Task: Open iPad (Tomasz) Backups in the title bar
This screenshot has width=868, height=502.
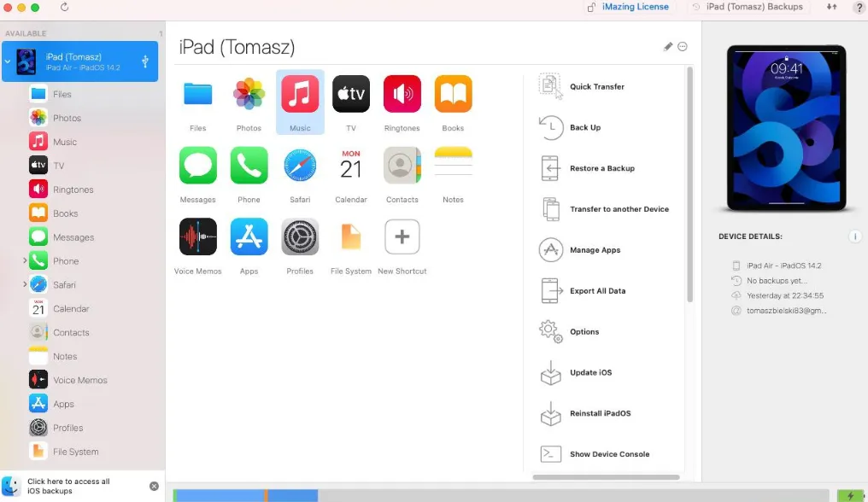Action: [748, 7]
